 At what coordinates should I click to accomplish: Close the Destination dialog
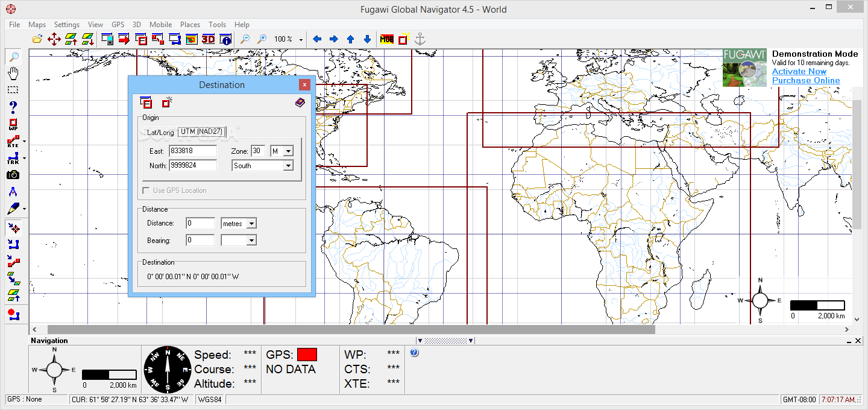[x=305, y=84]
